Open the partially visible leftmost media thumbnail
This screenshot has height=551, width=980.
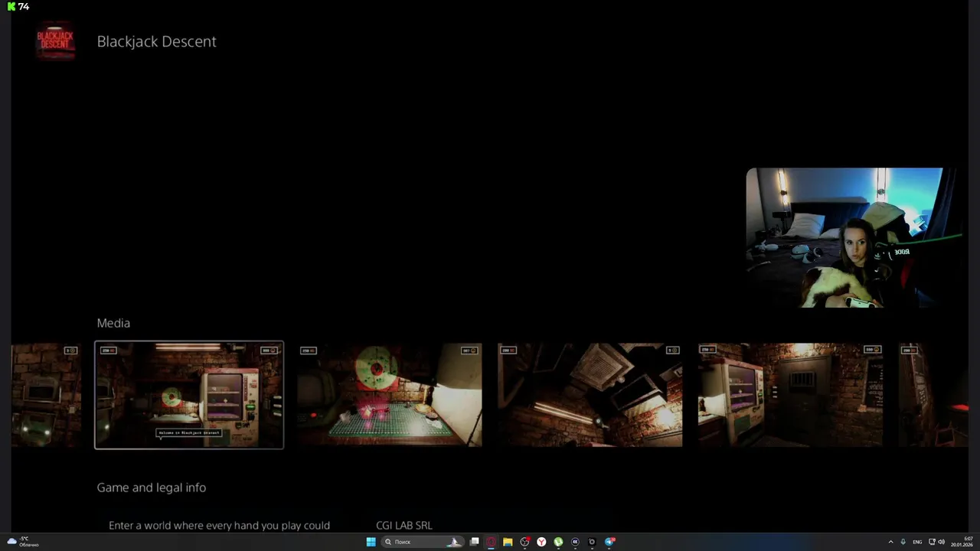click(x=46, y=395)
